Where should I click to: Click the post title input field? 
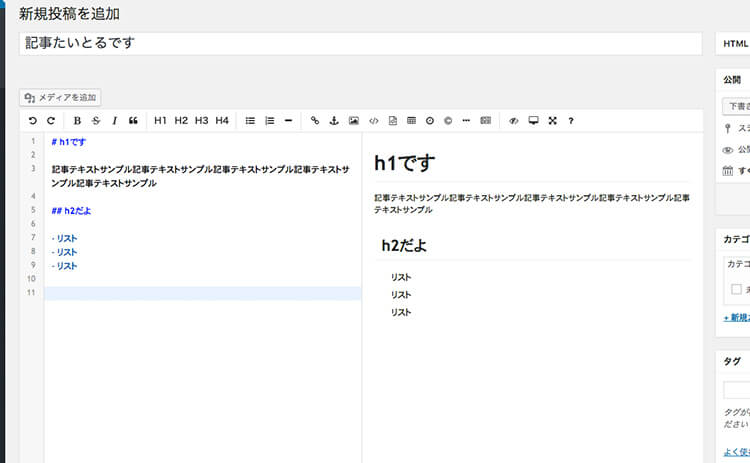(360, 44)
